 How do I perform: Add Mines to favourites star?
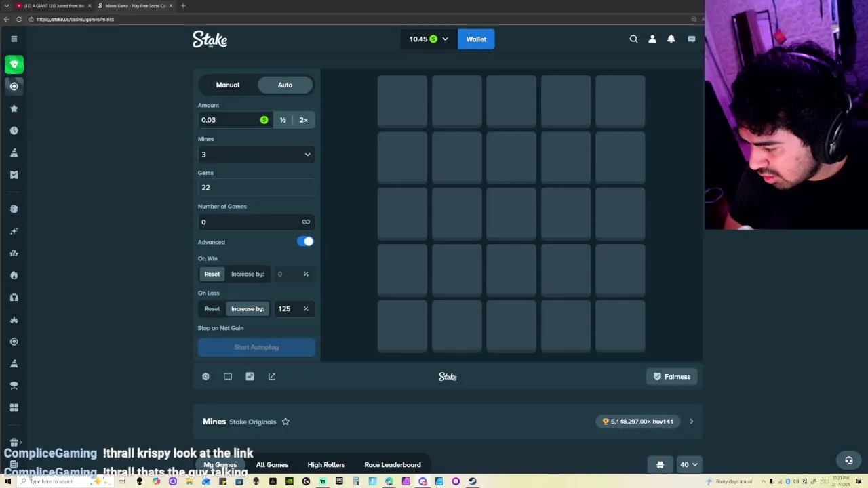click(x=285, y=422)
